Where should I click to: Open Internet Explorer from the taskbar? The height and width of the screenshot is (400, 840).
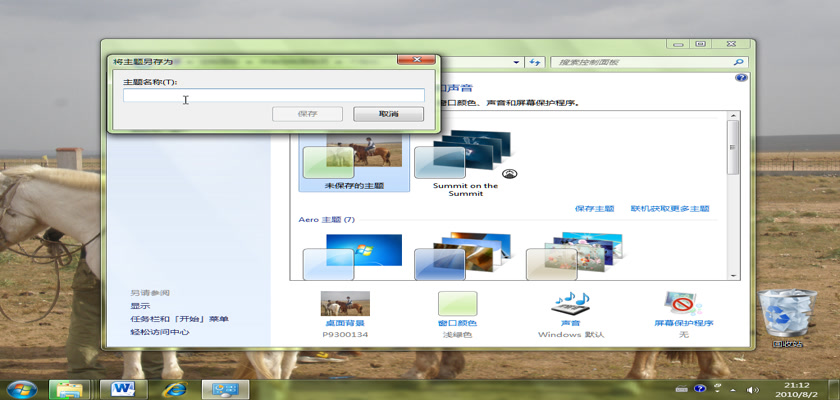173,388
